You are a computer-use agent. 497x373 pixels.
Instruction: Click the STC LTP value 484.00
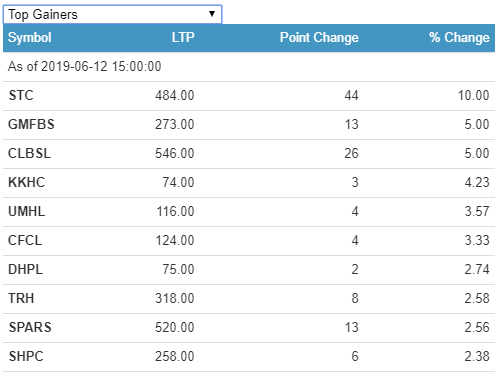(x=175, y=95)
